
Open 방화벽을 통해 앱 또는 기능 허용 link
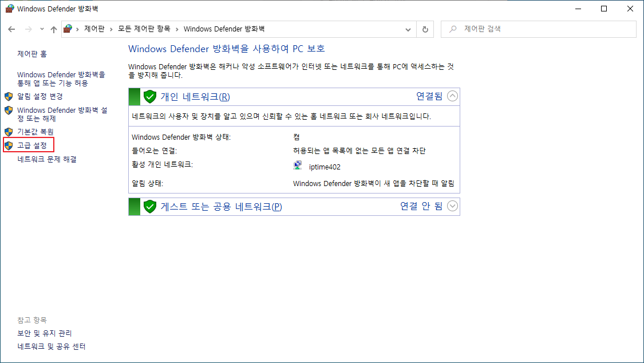[61, 79]
